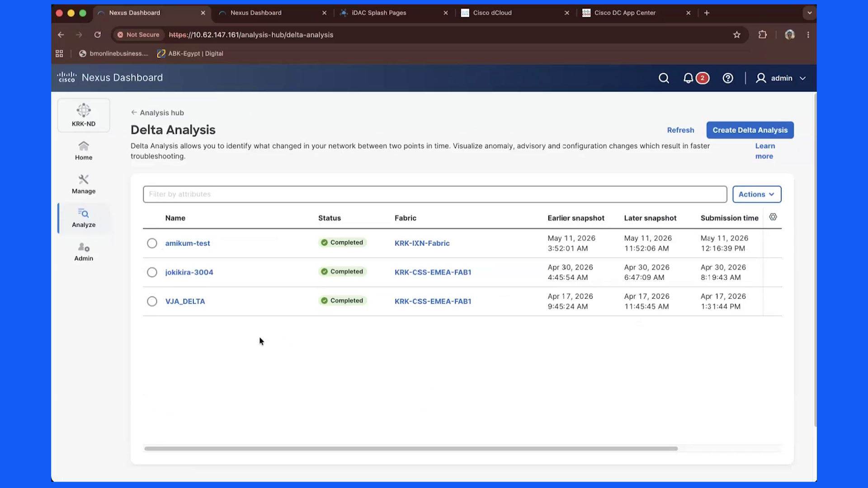This screenshot has width=868, height=488.
Task: Select the jokikira-3004 row radio button
Action: (152, 272)
